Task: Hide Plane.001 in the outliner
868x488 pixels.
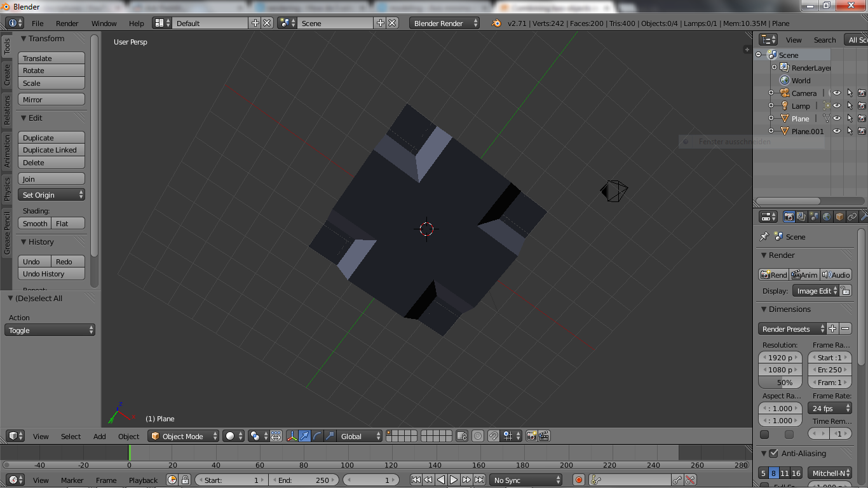Action: coord(837,131)
